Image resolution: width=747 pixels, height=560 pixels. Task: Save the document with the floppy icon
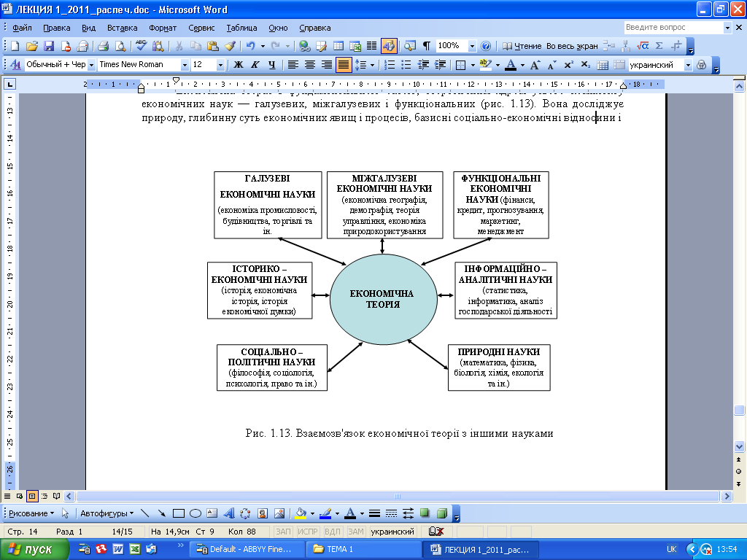point(49,46)
